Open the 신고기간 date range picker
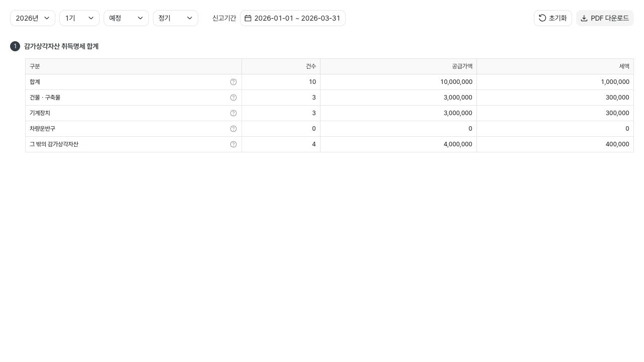This screenshot has width=644, height=362. pos(293,18)
